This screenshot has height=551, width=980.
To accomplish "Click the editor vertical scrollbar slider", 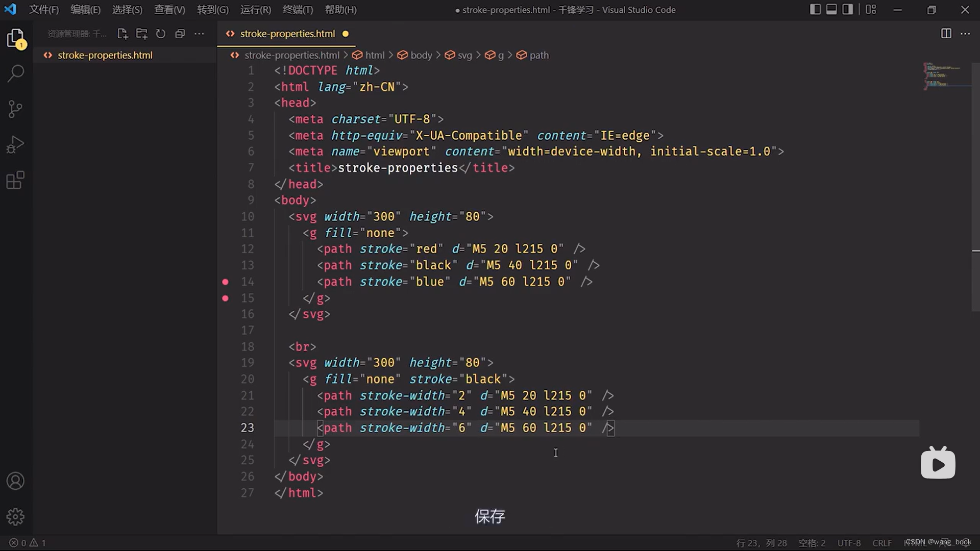I will 975,186.
